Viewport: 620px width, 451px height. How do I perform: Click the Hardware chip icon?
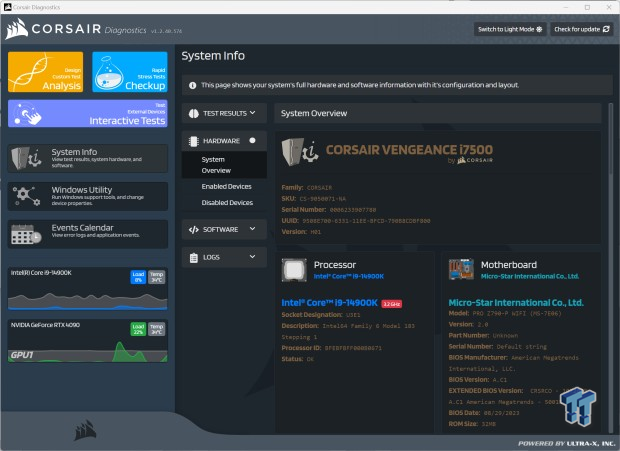194,141
